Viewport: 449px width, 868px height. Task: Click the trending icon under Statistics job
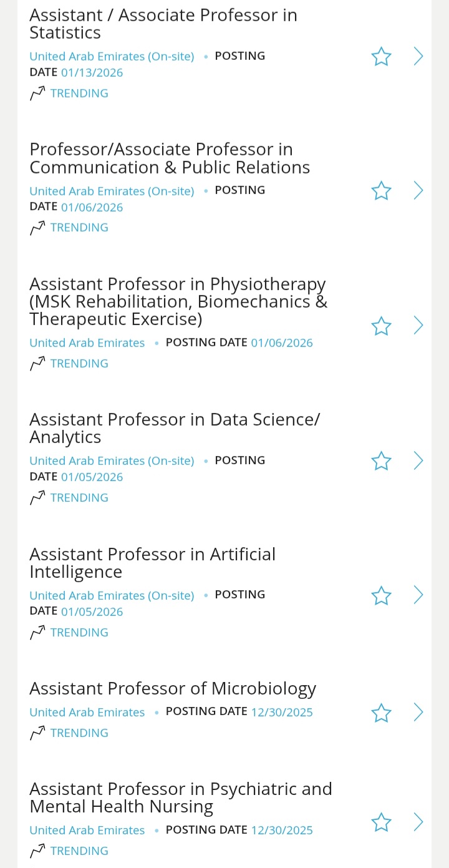(x=37, y=94)
